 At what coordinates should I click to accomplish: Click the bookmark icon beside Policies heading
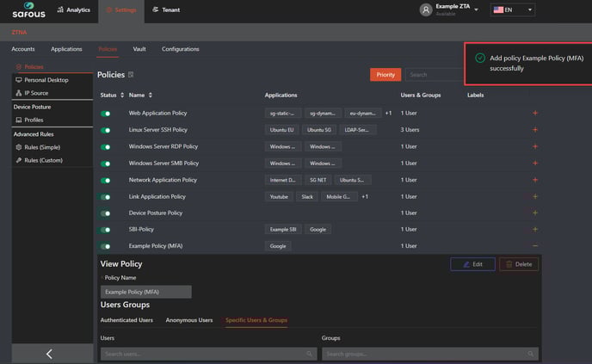tap(131, 75)
